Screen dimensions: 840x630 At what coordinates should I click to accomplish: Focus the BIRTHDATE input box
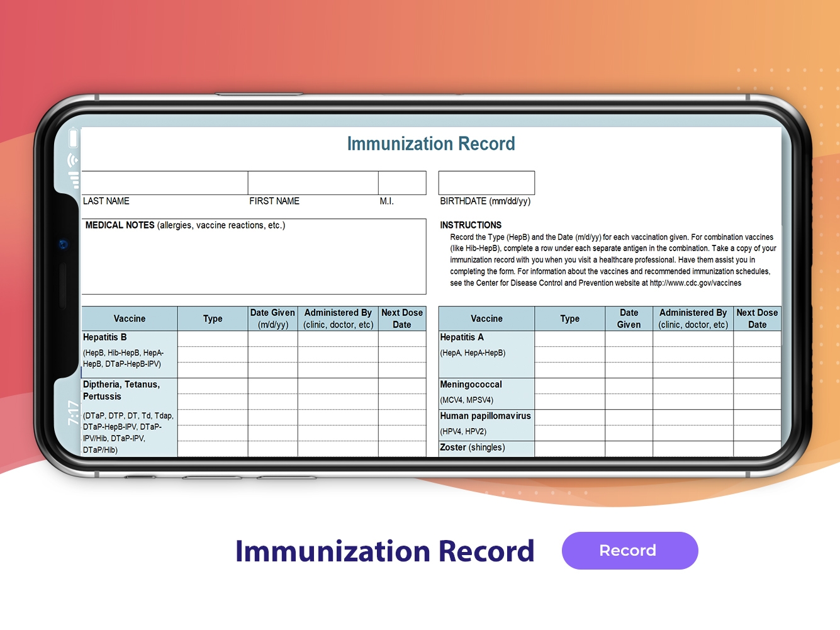[x=486, y=183]
